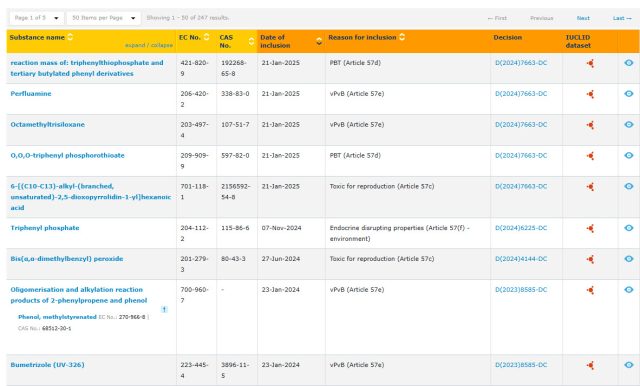Open decision D(2023)8585-DC for Oligomerisation row
Image resolution: width=640 pixels, height=386 pixels.
(521, 289)
